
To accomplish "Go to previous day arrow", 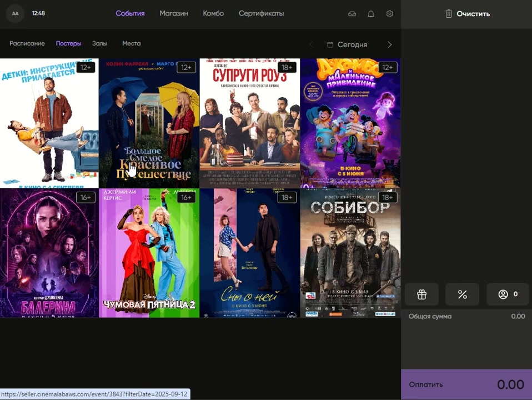I will (x=311, y=44).
